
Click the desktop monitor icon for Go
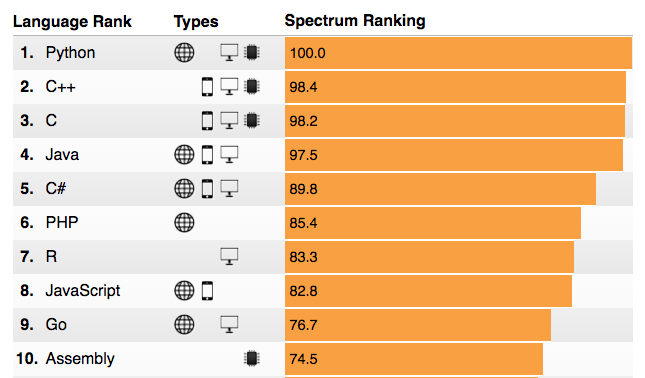tap(229, 325)
